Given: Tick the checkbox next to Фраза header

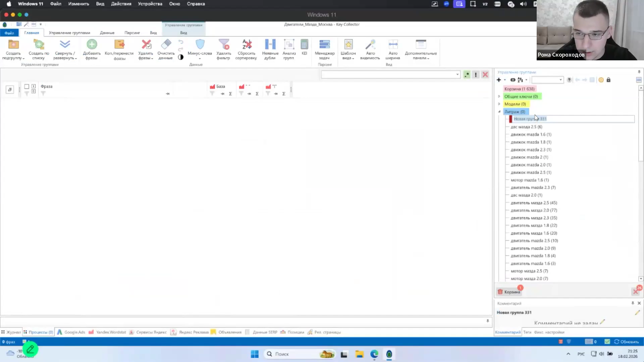Looking at the screenshot, I should (26, 86).
